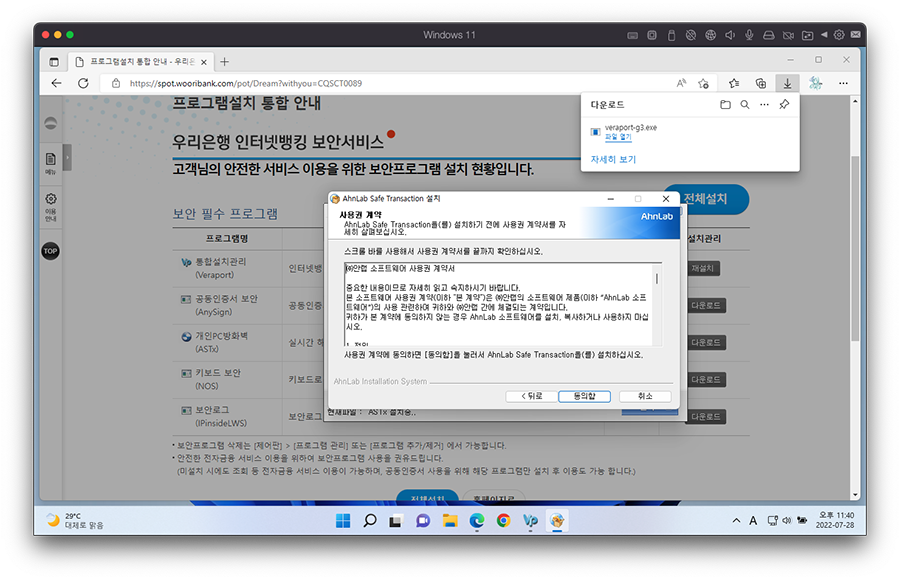This screenshot has width=900, height=580.
Task: Open the veraport-g3.exe file link
Action: 618,137
